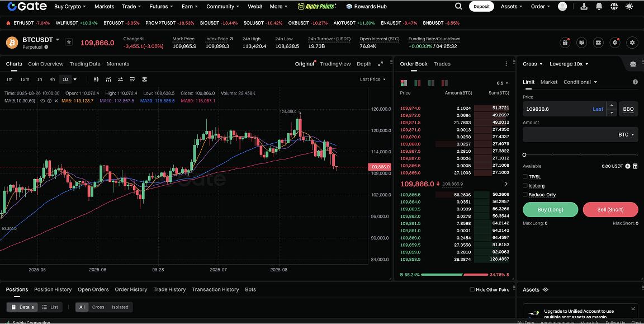Check the Reduce-Only option

[525, 195]
